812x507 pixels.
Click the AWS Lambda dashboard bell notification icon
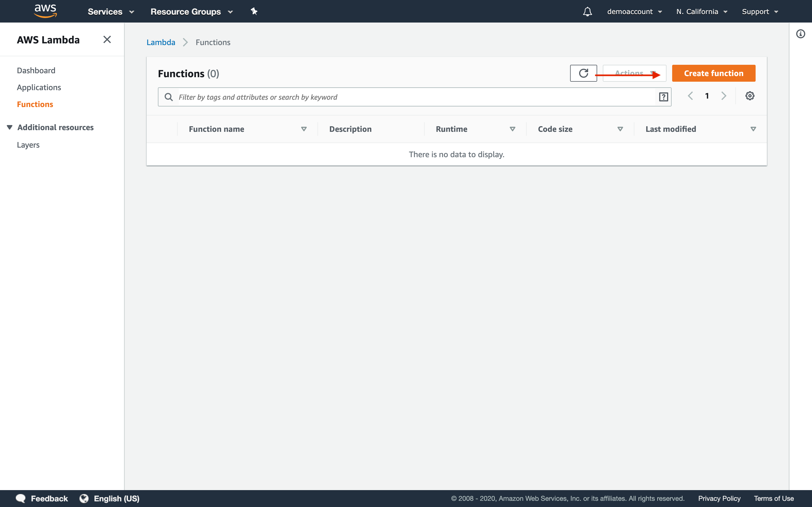pyautogui.click(x=586, y=11)
